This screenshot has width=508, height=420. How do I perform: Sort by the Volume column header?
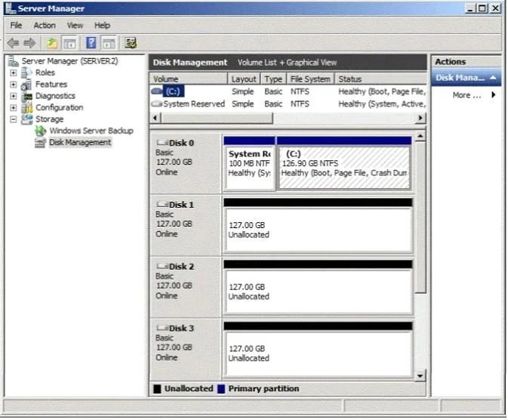pos(188,79)
